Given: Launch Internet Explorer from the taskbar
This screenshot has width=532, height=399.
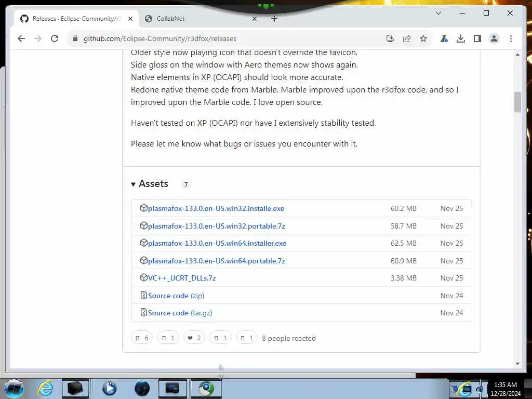Looking at the screenshot, I should (x=46, y=389).
